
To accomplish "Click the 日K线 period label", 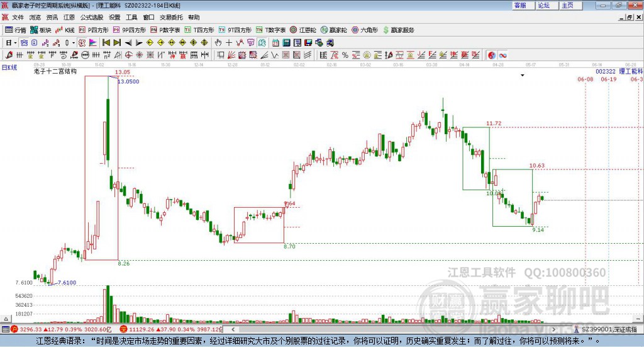I will pos(9,67).
